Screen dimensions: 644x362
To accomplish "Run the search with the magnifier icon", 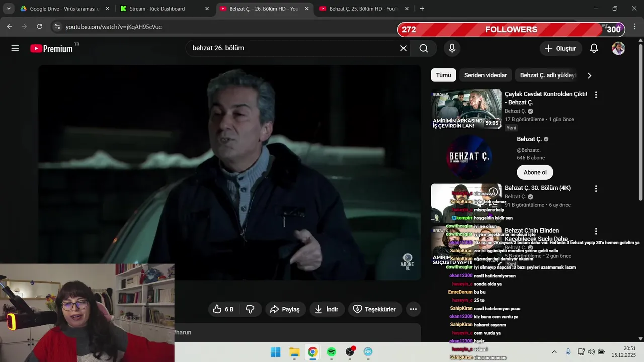I will [x=424, y=48].
